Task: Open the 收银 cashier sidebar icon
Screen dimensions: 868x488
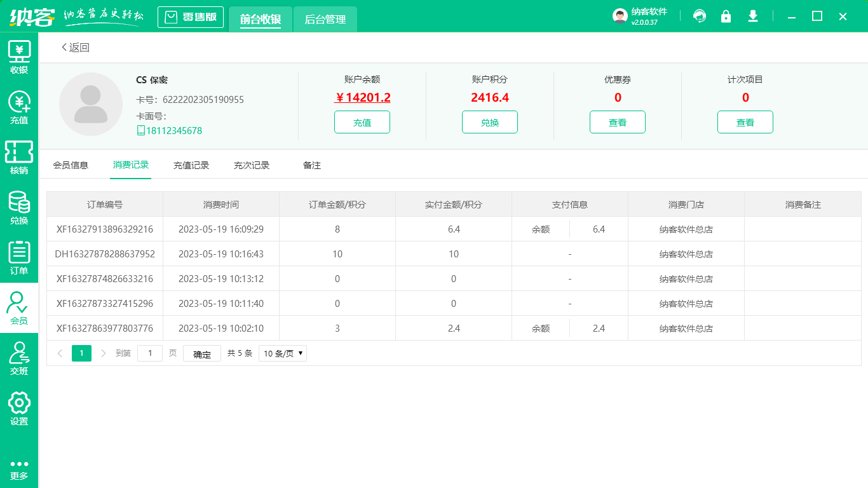Action: [19, 57]
